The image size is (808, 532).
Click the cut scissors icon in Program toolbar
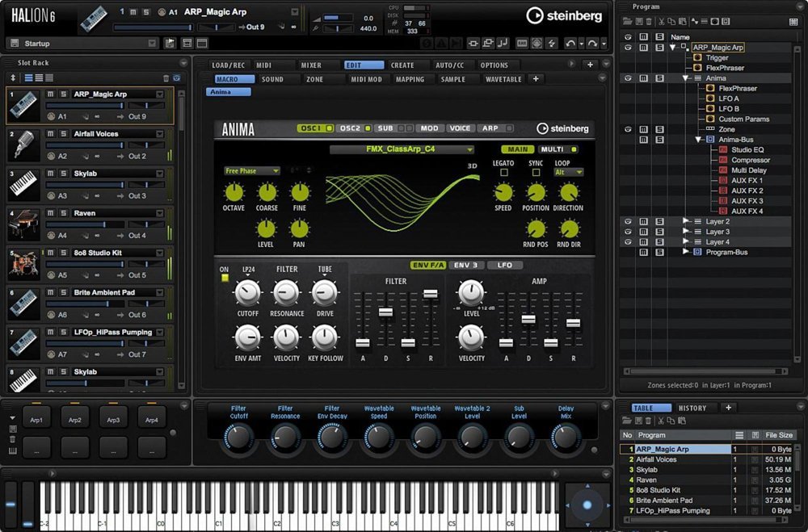[660, 22]
